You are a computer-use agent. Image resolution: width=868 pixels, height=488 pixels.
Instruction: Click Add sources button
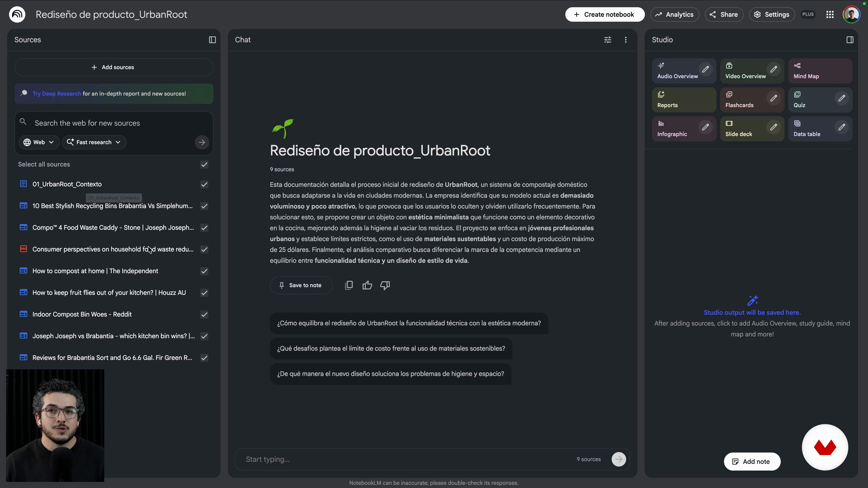[x=113, y=67]
